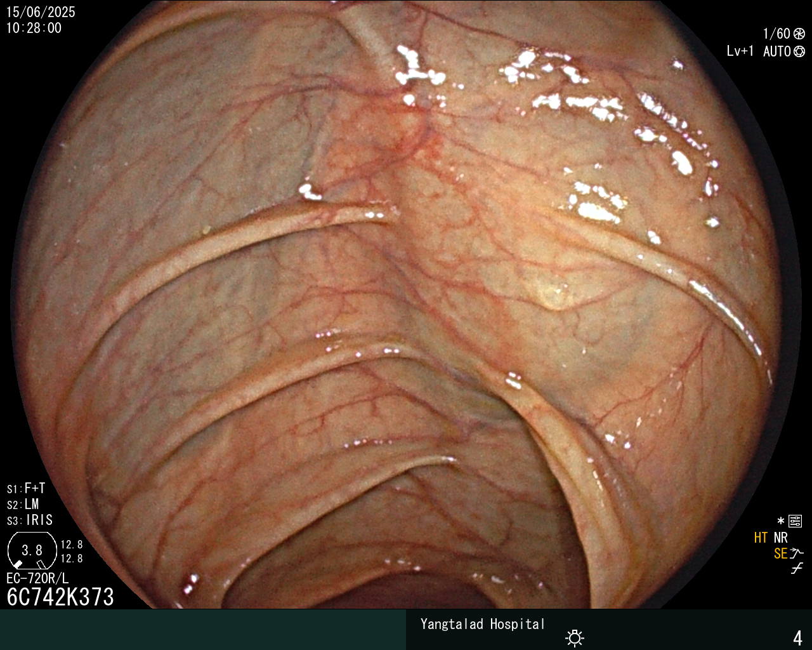Select the NR noise reduction indicator
The width and height of the screenshot is (812, 650).
coord(780,538)
